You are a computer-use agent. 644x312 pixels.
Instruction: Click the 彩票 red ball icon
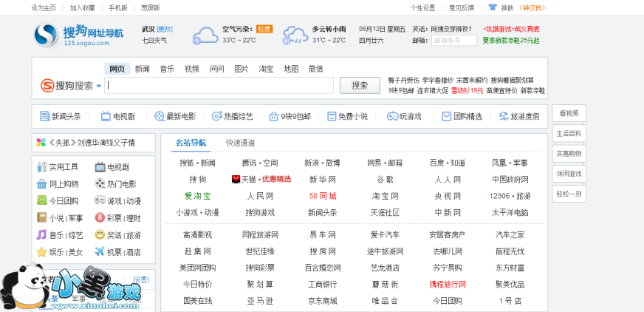(100, 217)
